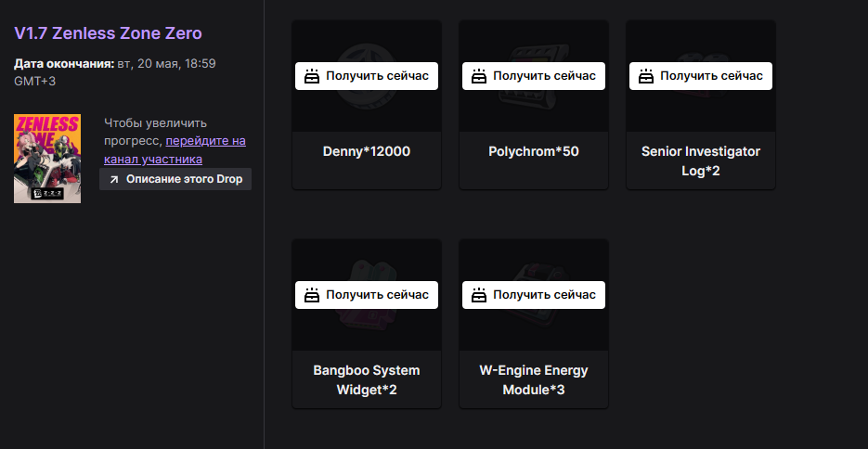Claim the Bangboo System Widget*2 drop
The height and width of the screenshot is (449, 868).
pyautogui.click(x=367, y=295)
